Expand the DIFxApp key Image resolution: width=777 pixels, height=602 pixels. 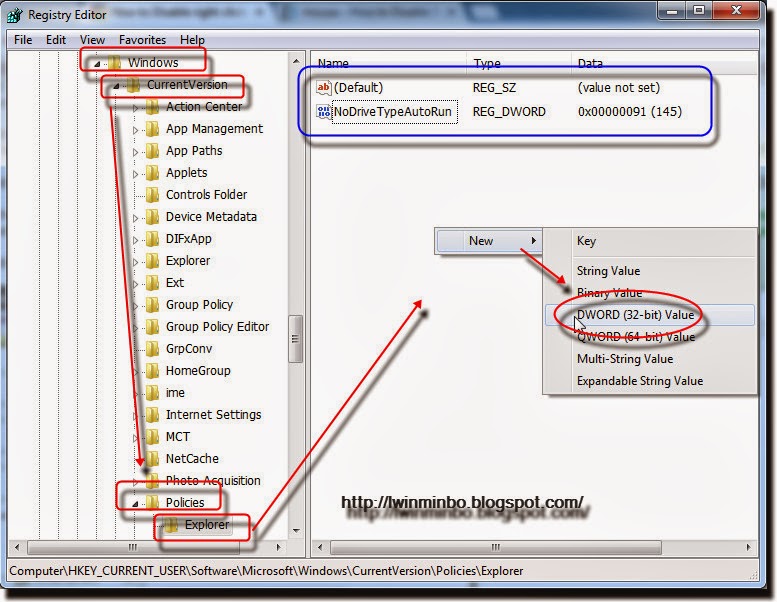pos(135,240)
